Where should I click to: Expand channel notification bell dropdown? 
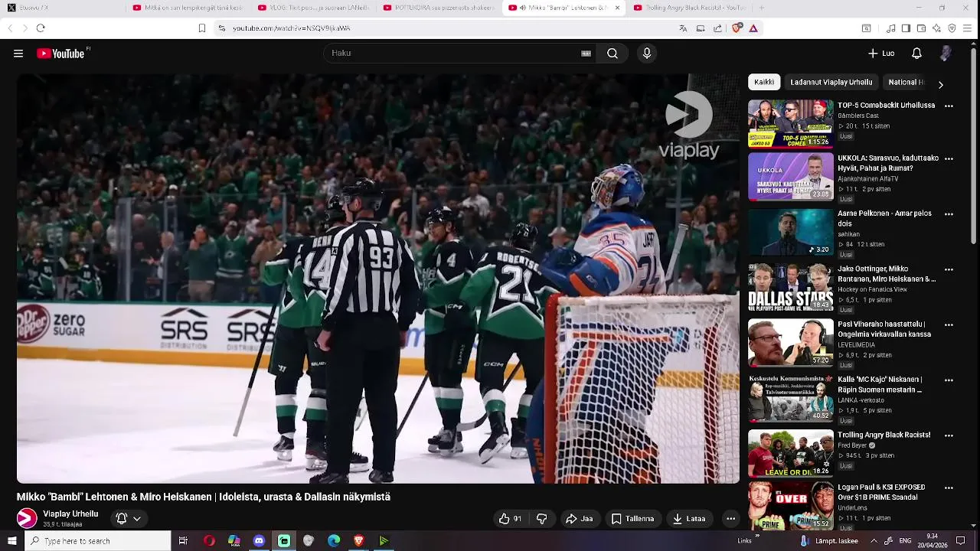click(x=128, y=519)
